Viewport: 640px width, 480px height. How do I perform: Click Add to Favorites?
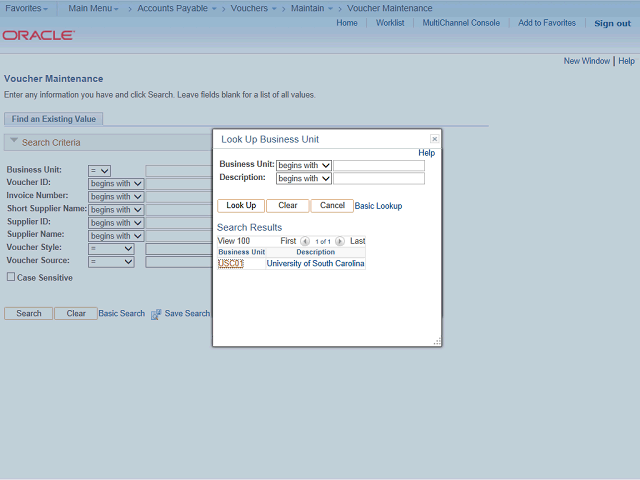pos(547,23)
